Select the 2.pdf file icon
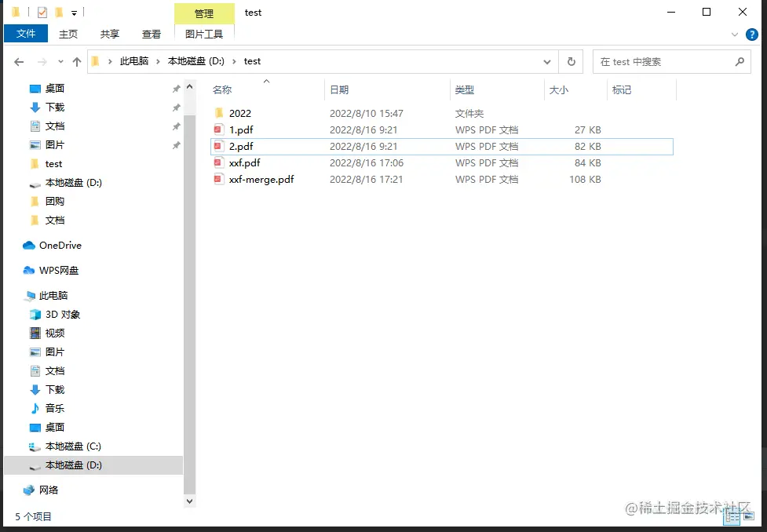This screenshot has height=532, width=767. [x=219, y=146]
